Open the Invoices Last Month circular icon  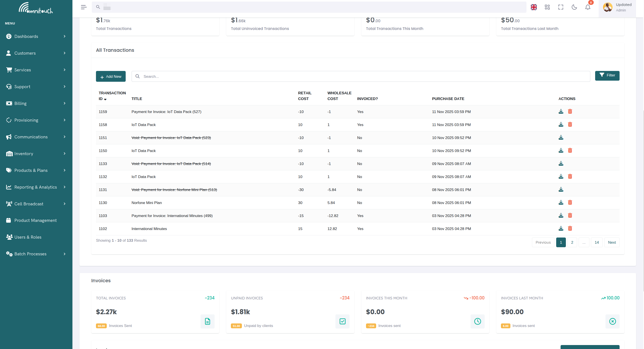613,321
